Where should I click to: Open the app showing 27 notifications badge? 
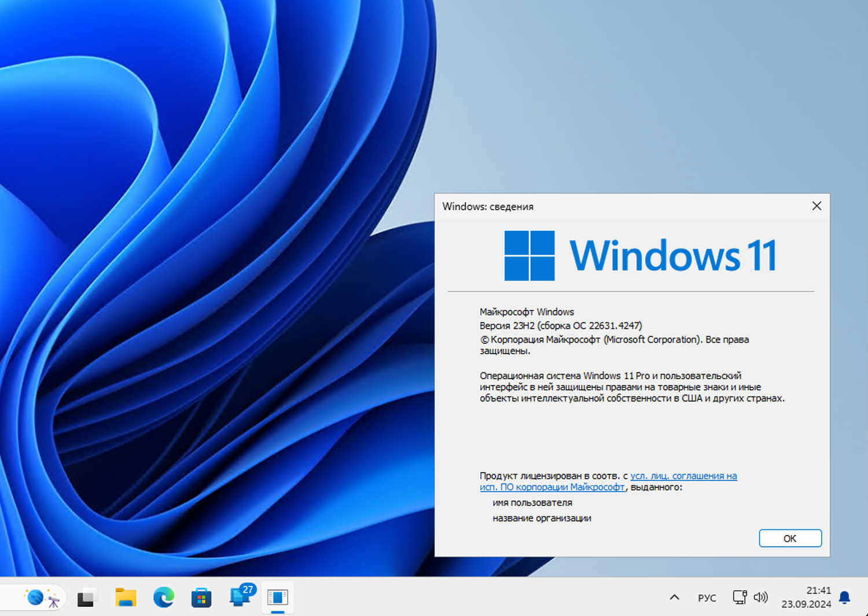[x=240, y=597]
